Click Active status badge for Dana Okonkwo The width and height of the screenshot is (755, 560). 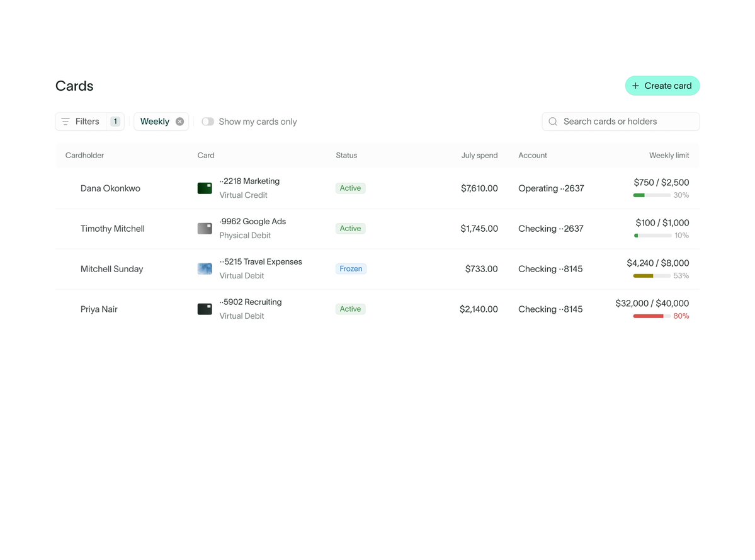pos(350,188)
